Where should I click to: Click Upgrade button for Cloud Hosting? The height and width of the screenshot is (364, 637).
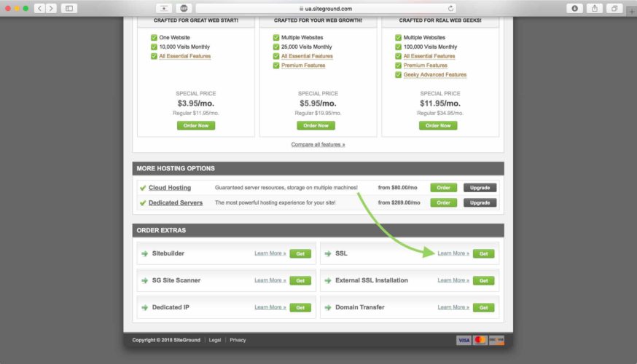coord(480,188)
